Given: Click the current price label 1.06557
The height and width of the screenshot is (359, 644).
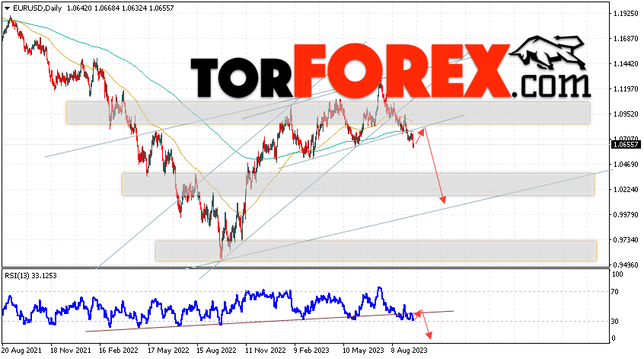Looking at the screenshot, I should click(x=626, y=144).
